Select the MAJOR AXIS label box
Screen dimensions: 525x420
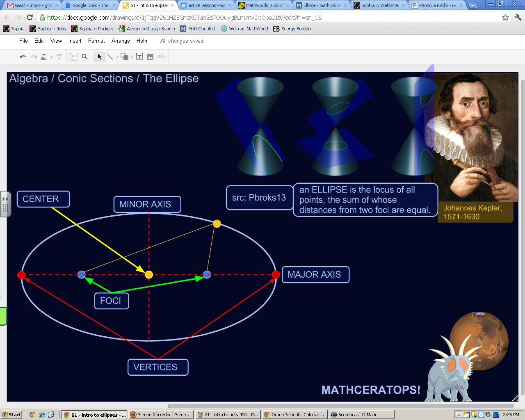click(315, 274)
